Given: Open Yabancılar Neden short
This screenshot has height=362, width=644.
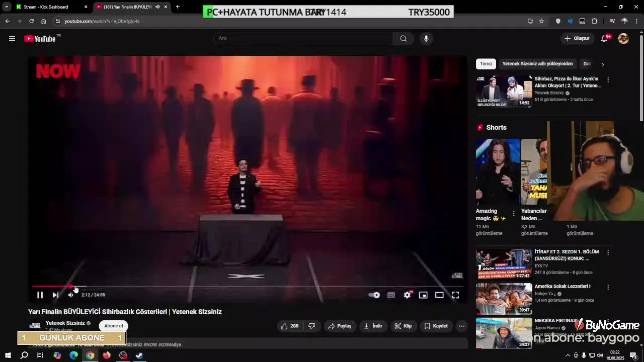Looking at the screenshot, I should (534, 171).
